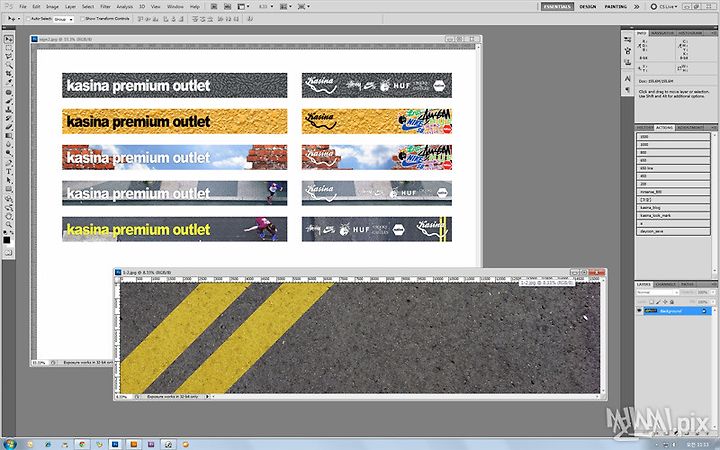The width and height of the screenshot is (720, 450).
Task: Click the foreground color swatch
Action: (x=6, y=240)
